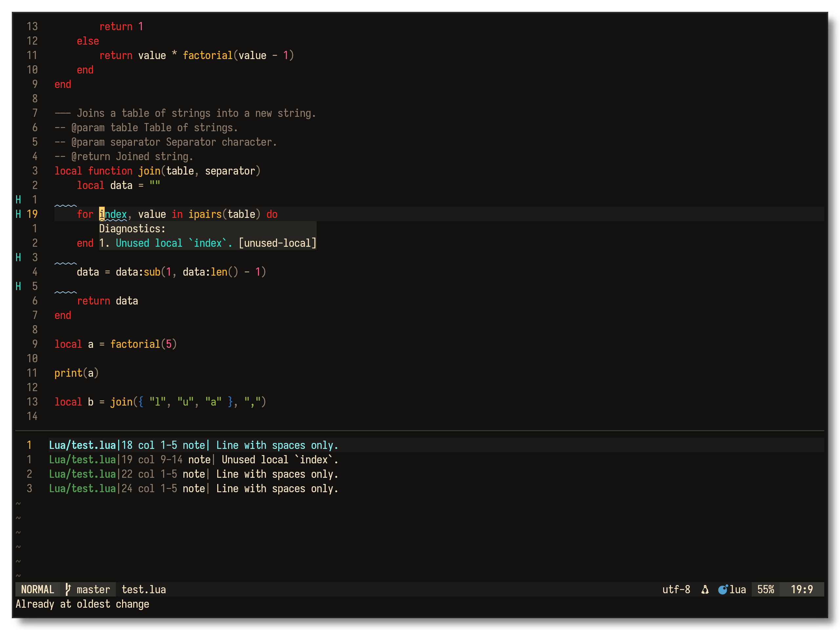Click the H hint sign above the for loop
The height and width of the screenshot is (630, 840).
18,200
